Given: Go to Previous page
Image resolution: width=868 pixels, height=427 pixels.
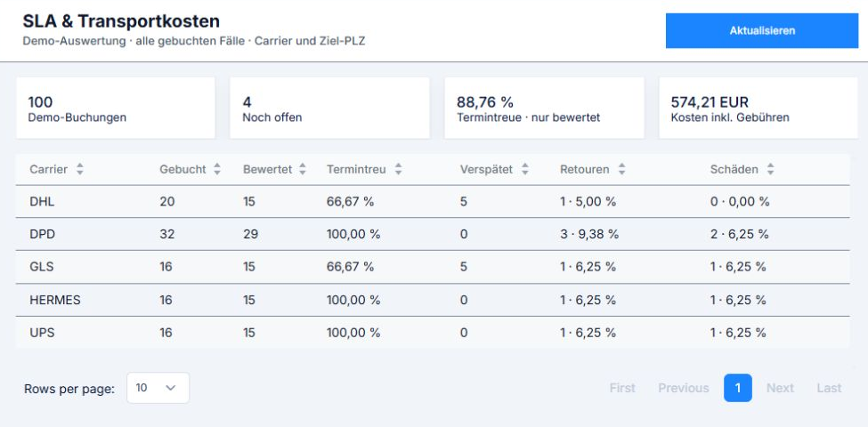Looking at the screenshot, I should click(683, 388).
